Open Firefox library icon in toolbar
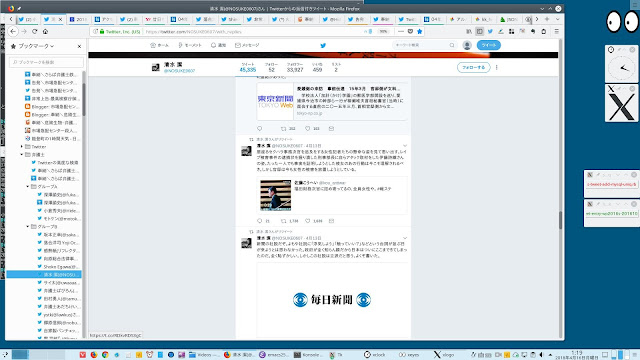Viewport: 640px width, 360px height. pyautogui.click(x=469, y=31)
